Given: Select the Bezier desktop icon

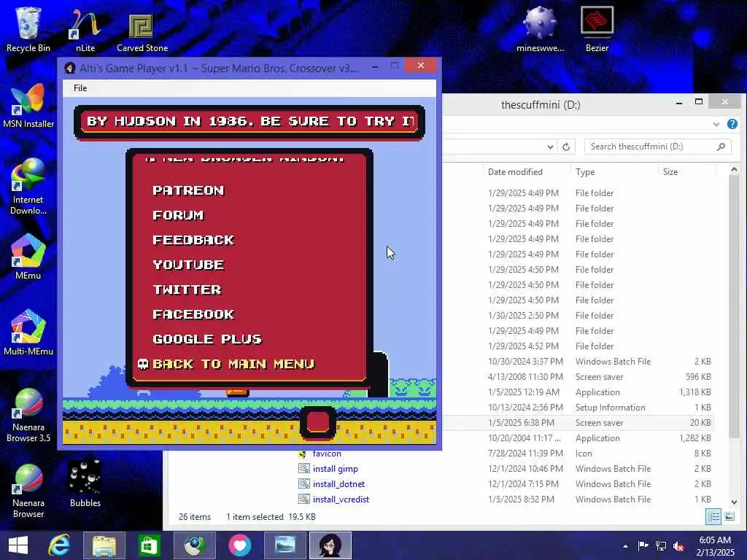Looking at the screenshot, I should [x=597, y=29].
